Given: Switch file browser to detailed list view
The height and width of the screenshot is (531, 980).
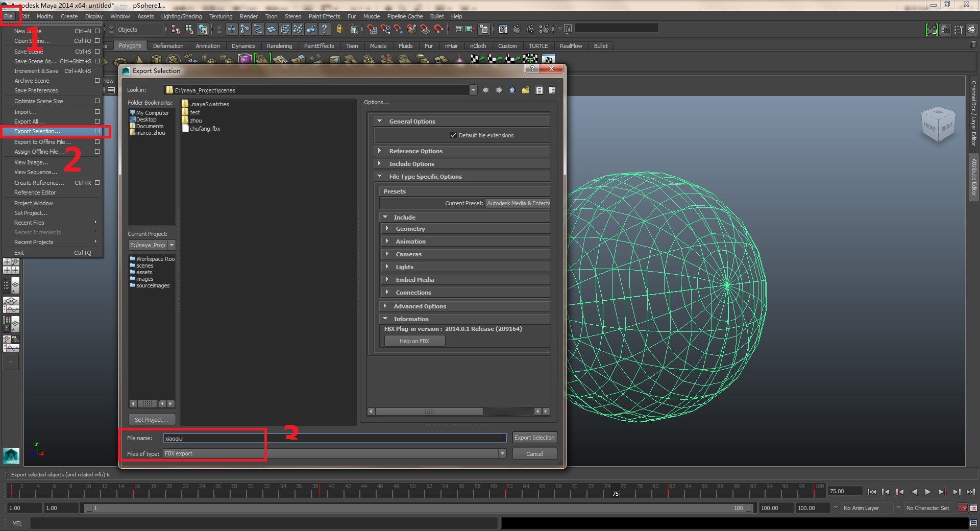Looking at the screenshot, I should tap(552, 90).
